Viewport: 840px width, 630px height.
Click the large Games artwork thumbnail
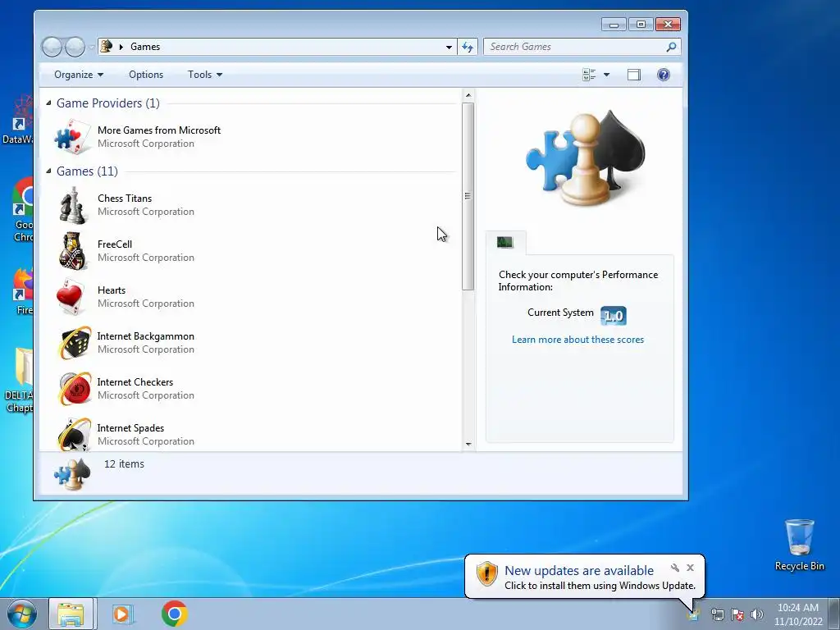tap(585, 159)
